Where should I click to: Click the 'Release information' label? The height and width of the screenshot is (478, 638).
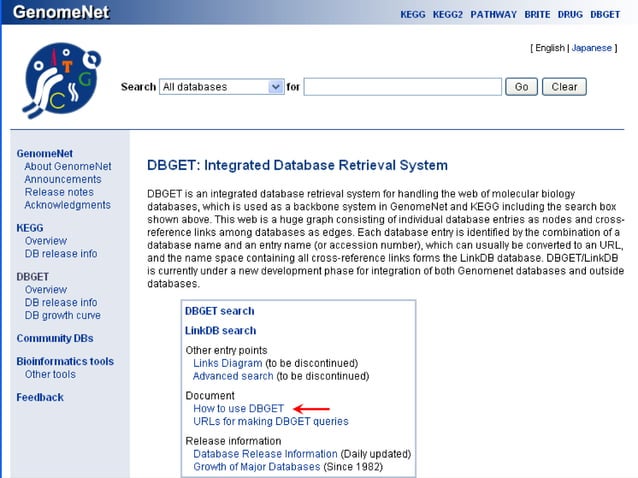point(233,441)
